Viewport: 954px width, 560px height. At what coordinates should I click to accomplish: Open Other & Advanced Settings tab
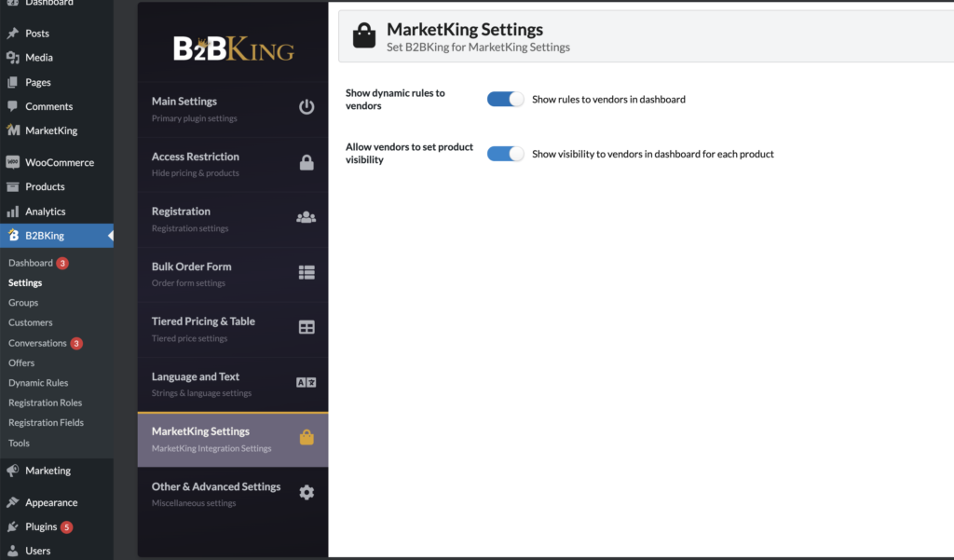tap(233, 494)
